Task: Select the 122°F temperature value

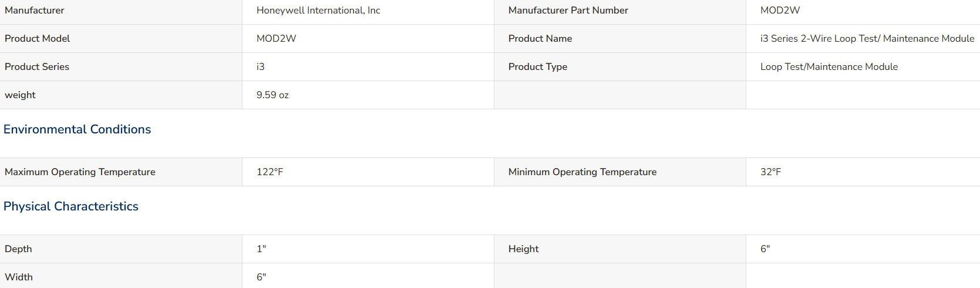Action: pyautogui.click(x=270, y=172)
